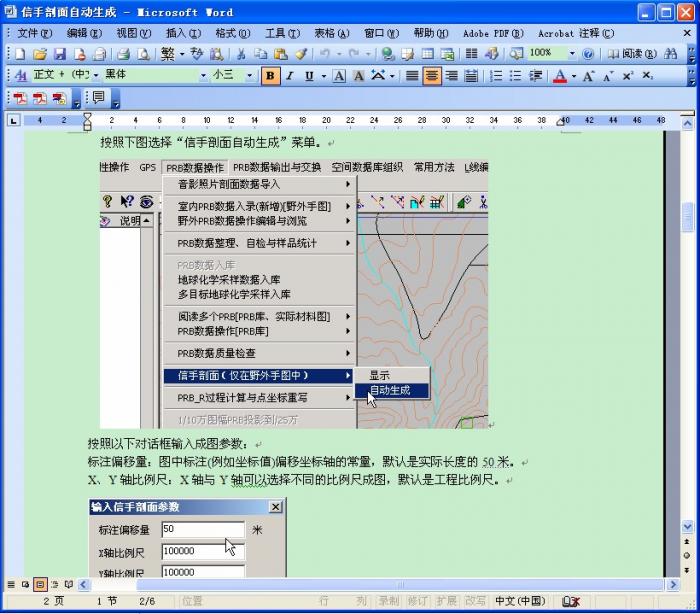This screenshot has width=700, height=614.
Task: Enable center text alignment
Action: pyautogui.click(x=432, y=75)
